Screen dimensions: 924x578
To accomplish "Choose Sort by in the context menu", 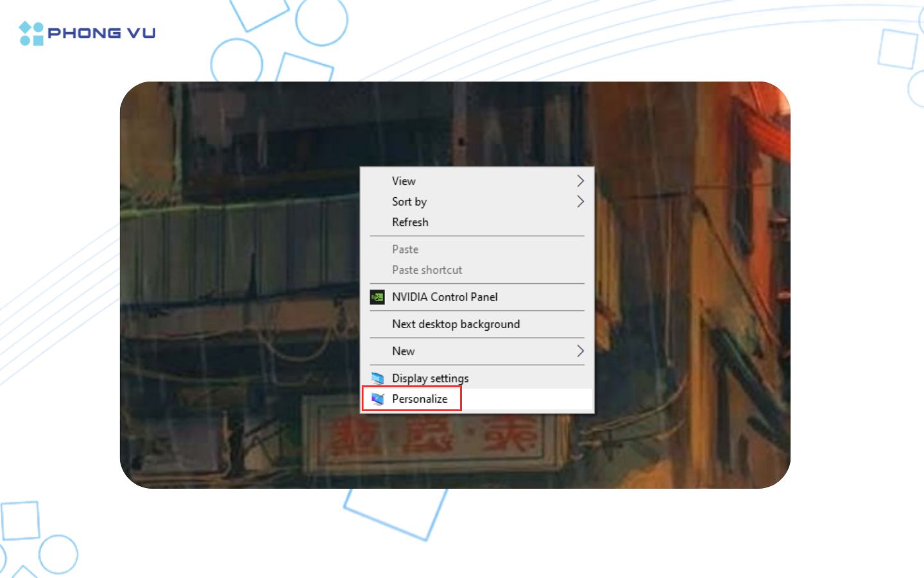I will [x=409, y=202].
